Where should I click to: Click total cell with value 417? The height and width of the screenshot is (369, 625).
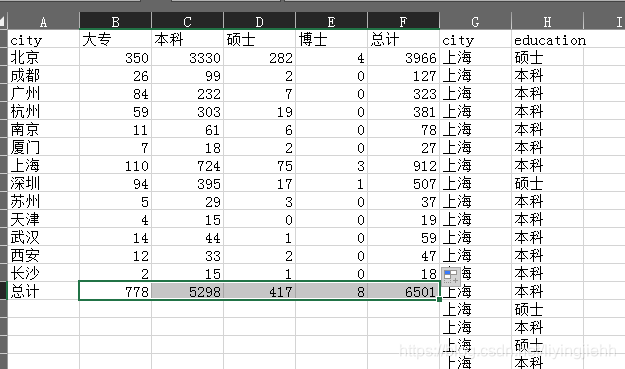point(259,291)
